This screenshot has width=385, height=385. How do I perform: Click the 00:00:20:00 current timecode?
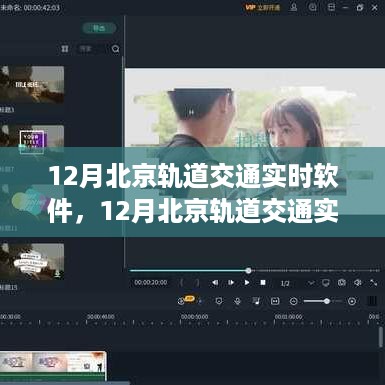tap(151, 283)
